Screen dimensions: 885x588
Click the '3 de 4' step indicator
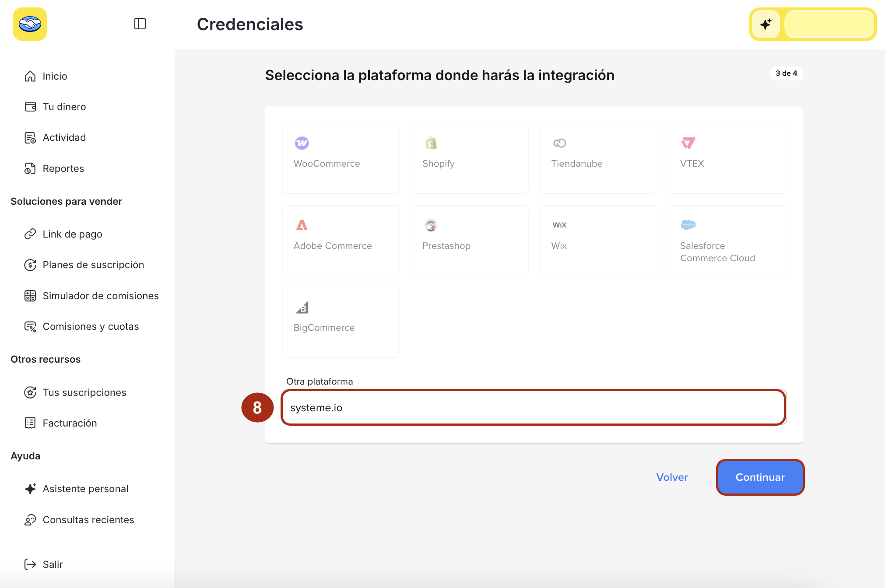787,73
